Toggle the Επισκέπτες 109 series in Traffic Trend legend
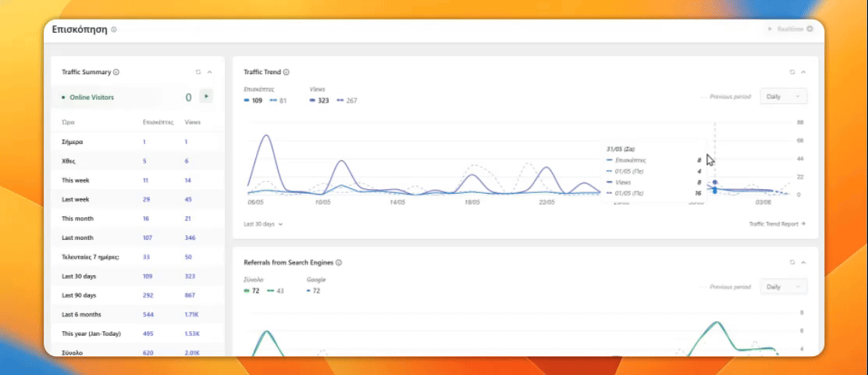The image size is (868, 375). (x=253, y=101)
